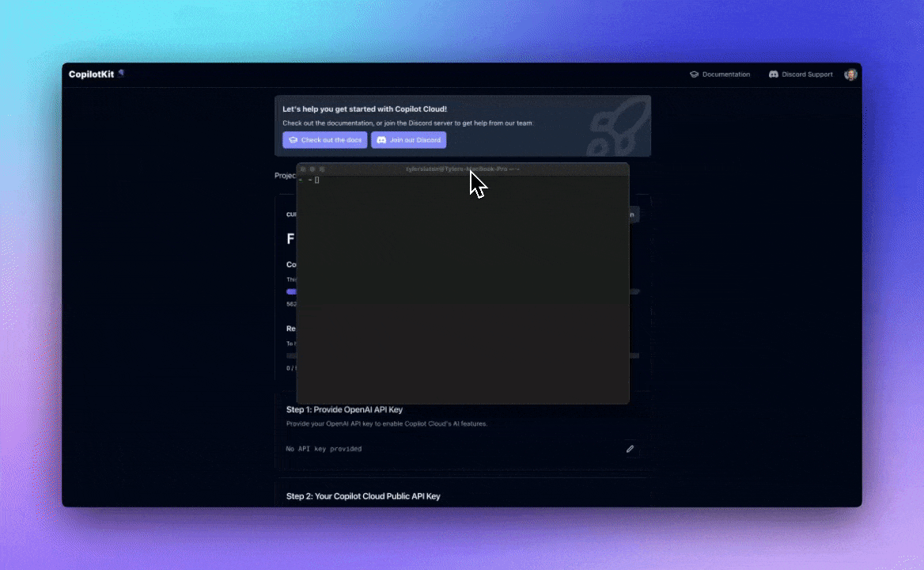Click the partially hidden button right of the terminal

633,215
